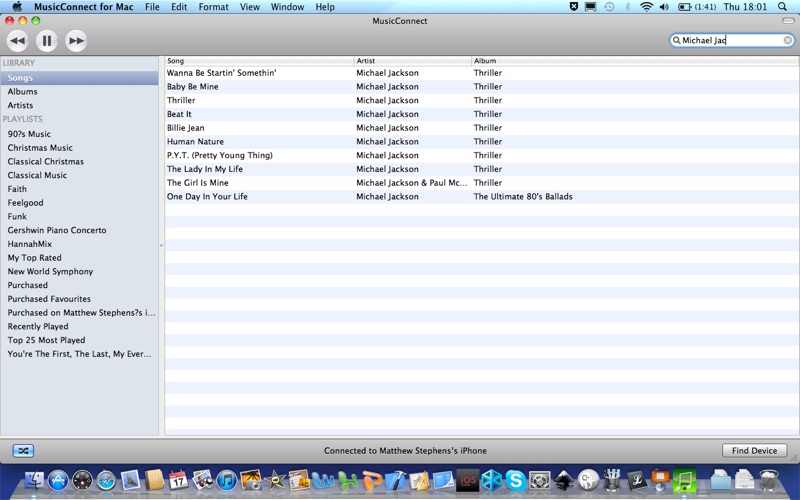Open the Dashboard gauge icon in the Dock
This screenshot has width=800, height=500.
82,480
